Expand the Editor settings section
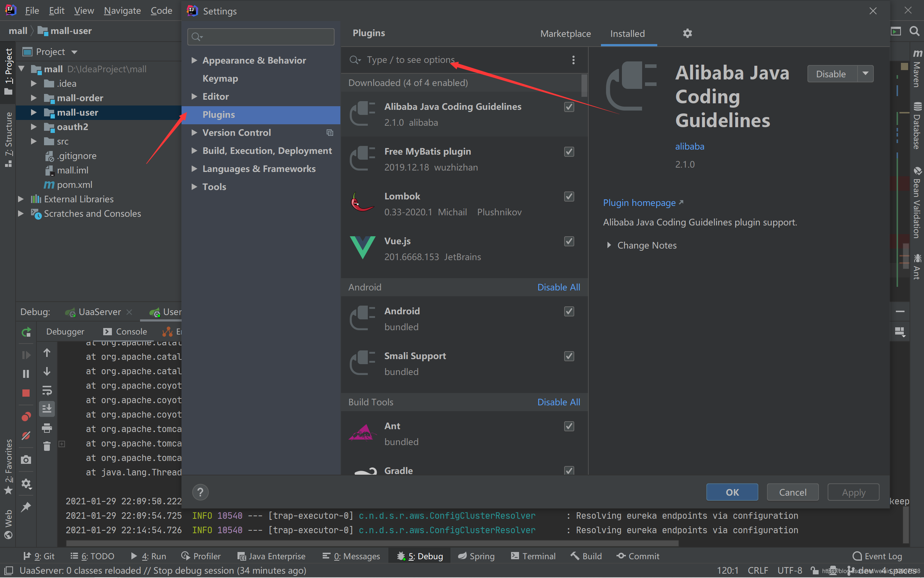 pyautogui.click(x=194, y=96)
